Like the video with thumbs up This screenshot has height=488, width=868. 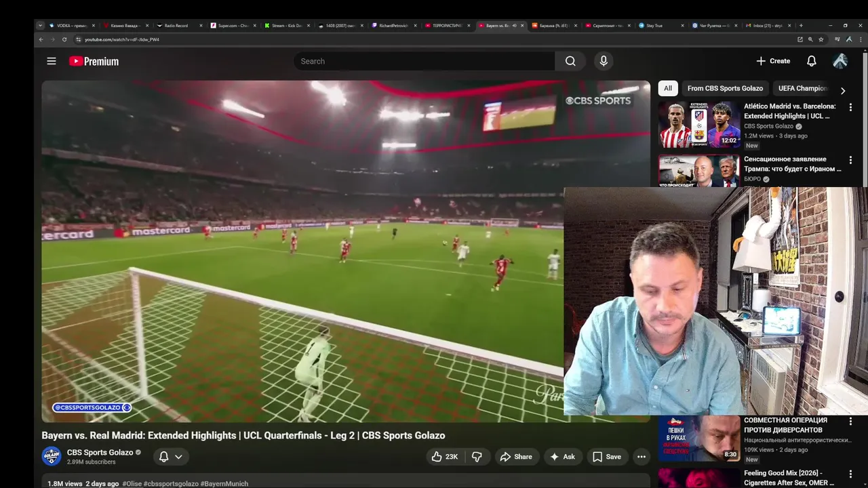click(x=445, y=457)
